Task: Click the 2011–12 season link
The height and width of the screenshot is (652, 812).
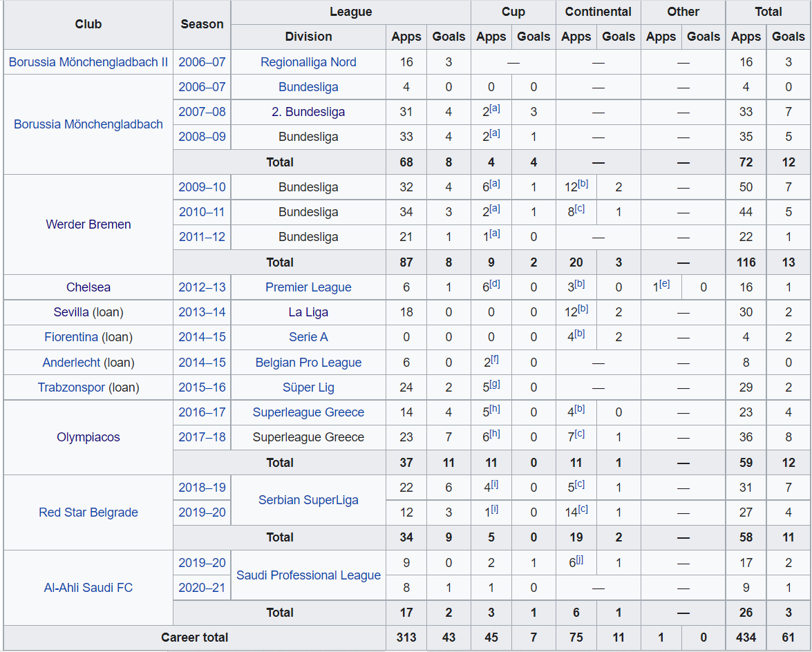Action: (x=202, y=237)
